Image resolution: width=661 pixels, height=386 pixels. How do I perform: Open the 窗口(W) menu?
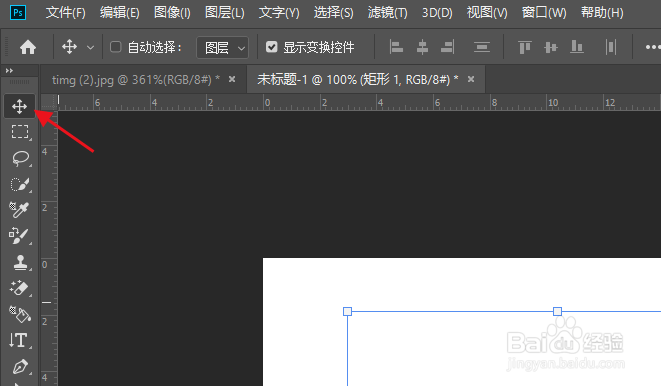click(x=544, y=13)
